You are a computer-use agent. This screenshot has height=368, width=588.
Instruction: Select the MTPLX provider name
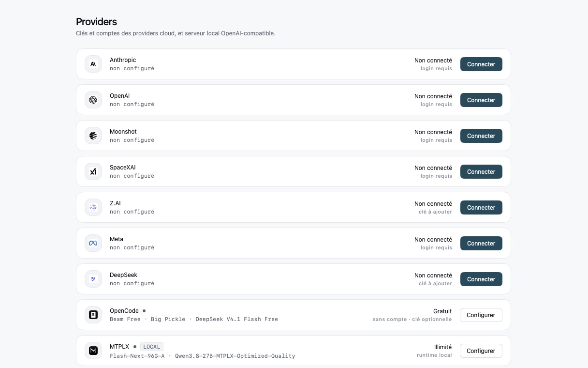(x=119, y=347)
